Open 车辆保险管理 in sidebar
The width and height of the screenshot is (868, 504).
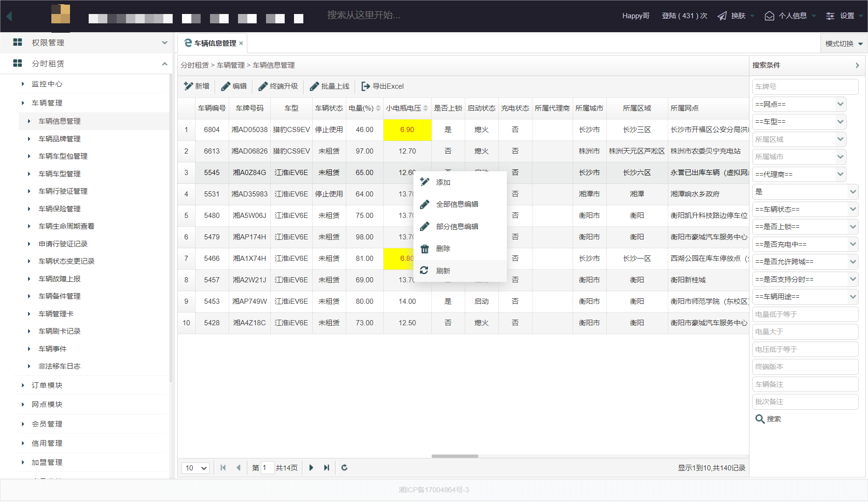tap(60, 209)
